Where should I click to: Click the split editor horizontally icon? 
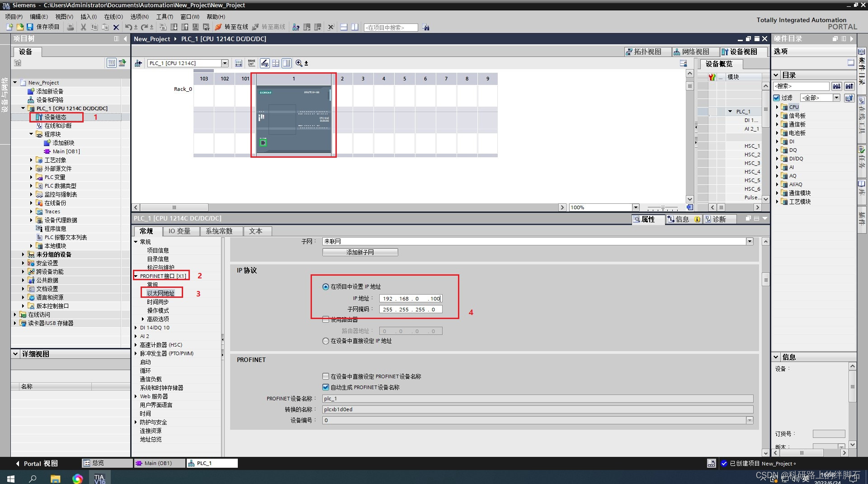click(344, 27)
